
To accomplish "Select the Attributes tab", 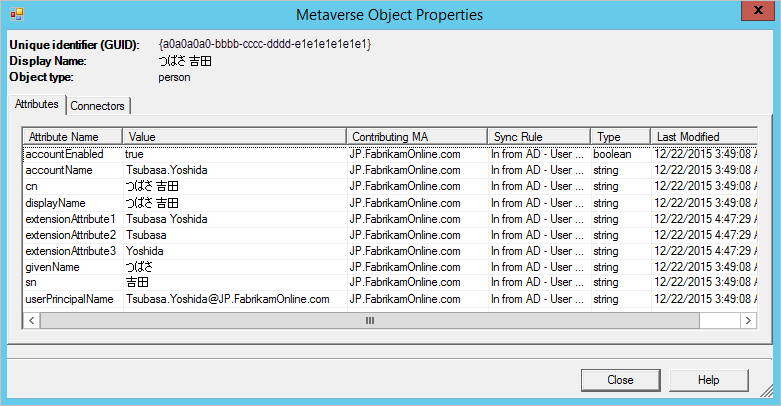I will (36, 104).
